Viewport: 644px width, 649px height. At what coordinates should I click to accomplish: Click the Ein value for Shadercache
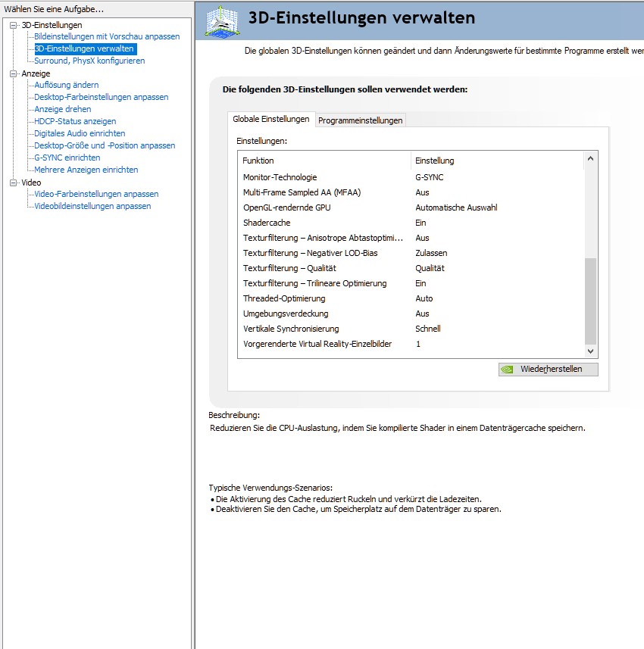pos(420,223)
